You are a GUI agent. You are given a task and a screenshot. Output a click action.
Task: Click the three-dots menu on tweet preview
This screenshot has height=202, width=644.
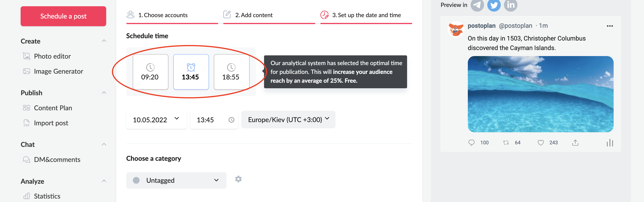click(x=609, y=26)
